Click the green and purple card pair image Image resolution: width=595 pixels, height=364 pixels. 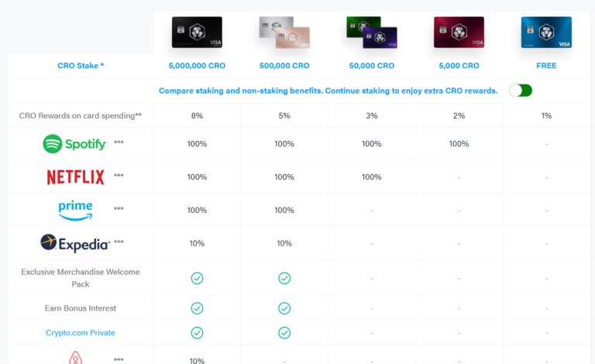pos(372,33)
